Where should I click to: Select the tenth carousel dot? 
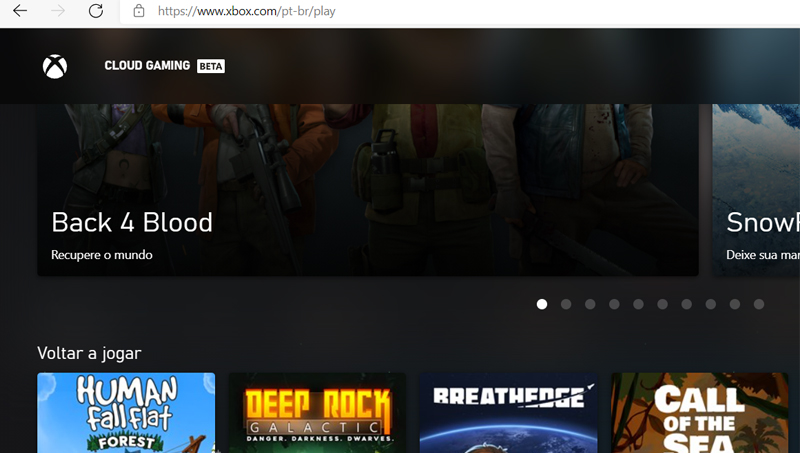tap(759, 304)
